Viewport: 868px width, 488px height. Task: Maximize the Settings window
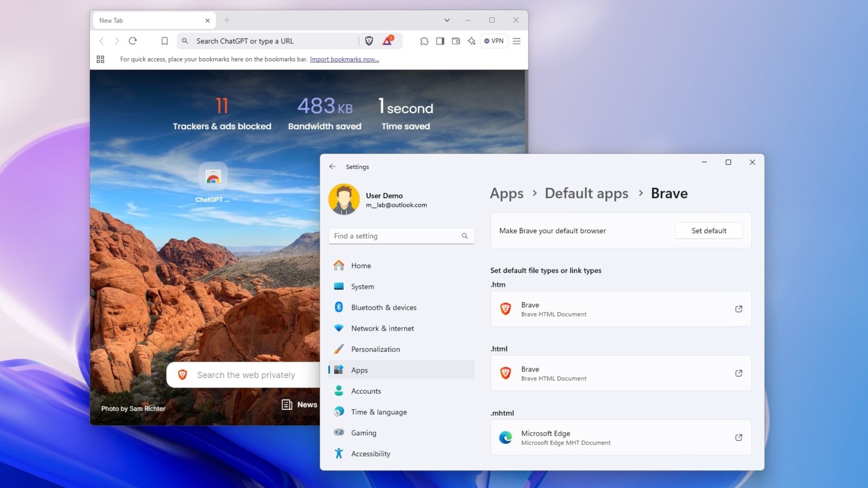tap(728, 162)
